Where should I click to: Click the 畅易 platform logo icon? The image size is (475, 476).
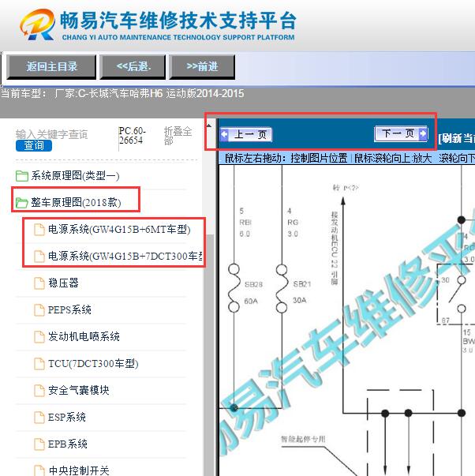(x=38, y=24)
